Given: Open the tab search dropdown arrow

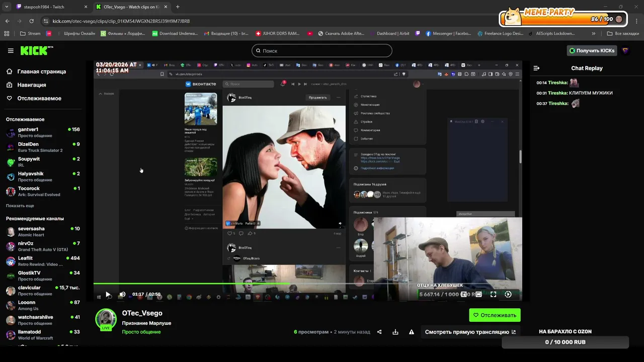Looking at the screenshot, I should [x=6, y=7].
